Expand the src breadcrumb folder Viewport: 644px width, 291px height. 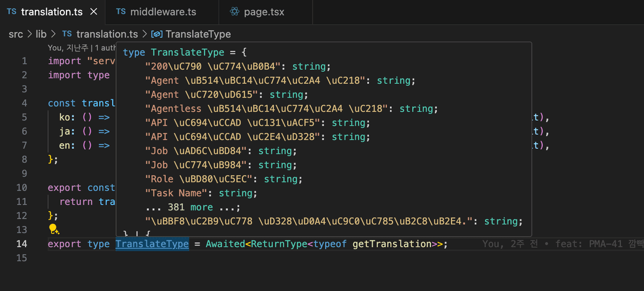pyautogui.click(x=16, y=34)
